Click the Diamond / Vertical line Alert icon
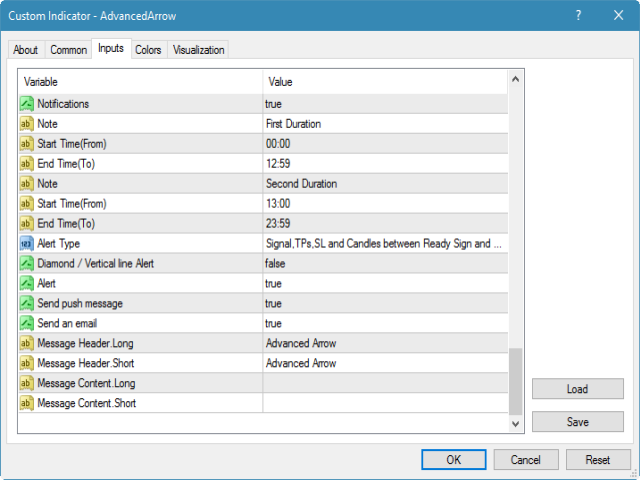Image resolution: width=640 pixels, height=480 pixels. point(27,264)
